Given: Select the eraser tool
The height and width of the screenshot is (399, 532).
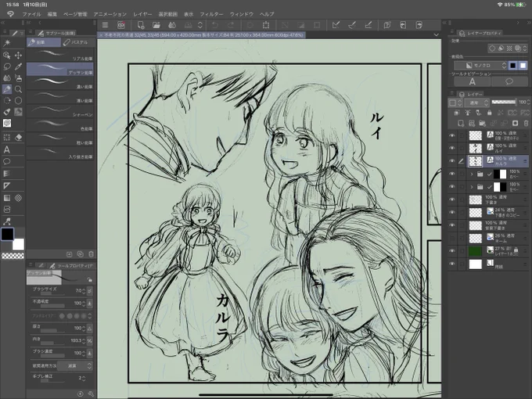Looking at the screenshot, I should point(18,137).
